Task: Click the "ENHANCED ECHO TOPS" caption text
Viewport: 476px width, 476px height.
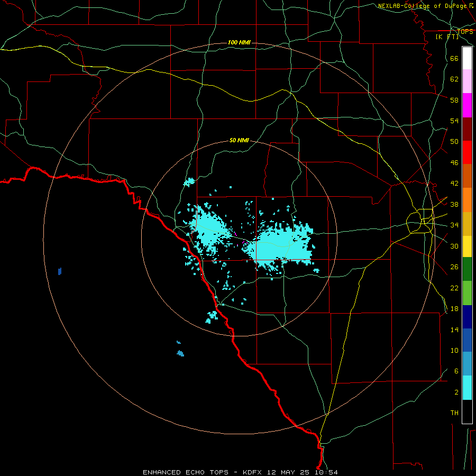Action: tap(186, 472)
